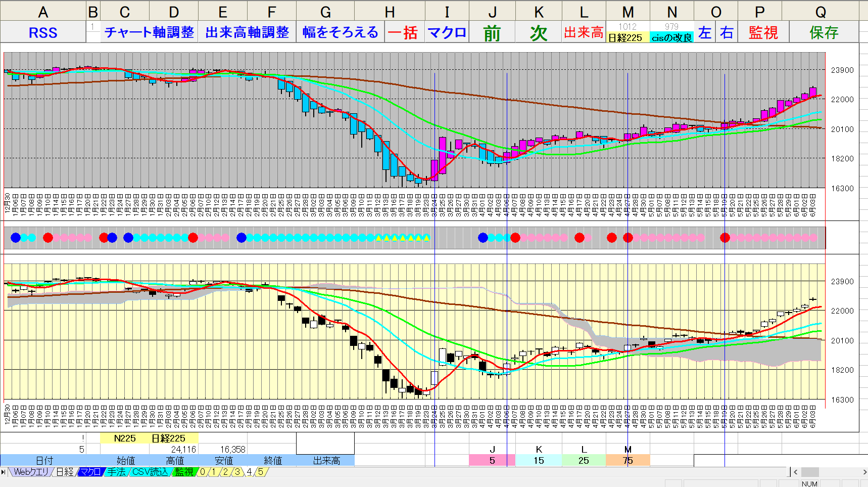
Task: Switch to the Webクエリ sheet tab
Action: pyautogui.click(x=31, y=472)
